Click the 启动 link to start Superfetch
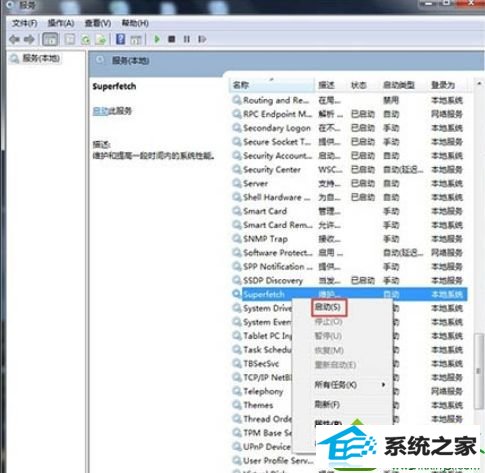 pos(100,111)
